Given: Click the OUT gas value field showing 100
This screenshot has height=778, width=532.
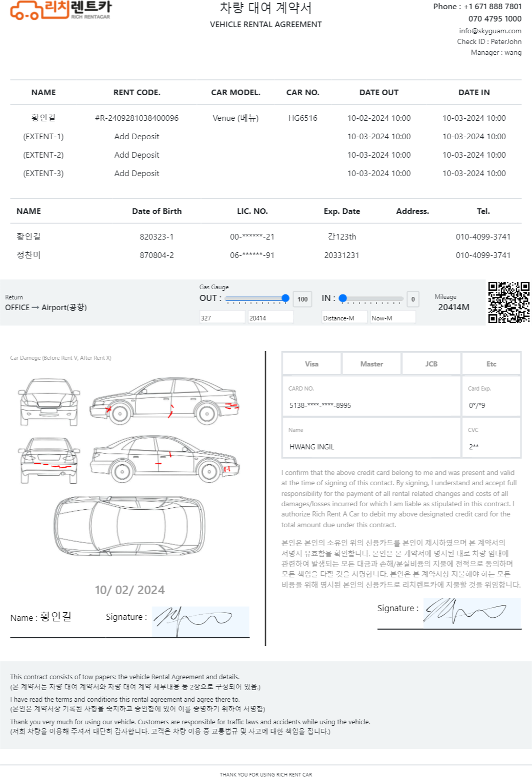Looking at the screenshot, I should tap(302, 299).
